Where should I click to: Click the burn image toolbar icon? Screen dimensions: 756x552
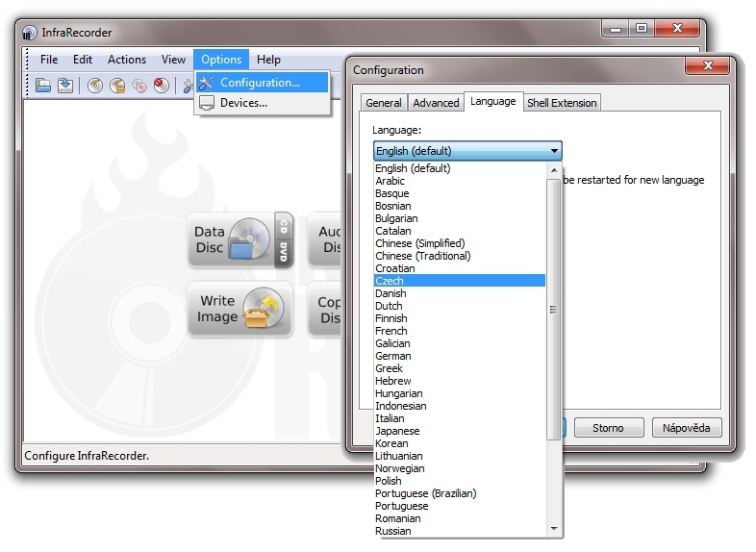pos(117,86)
